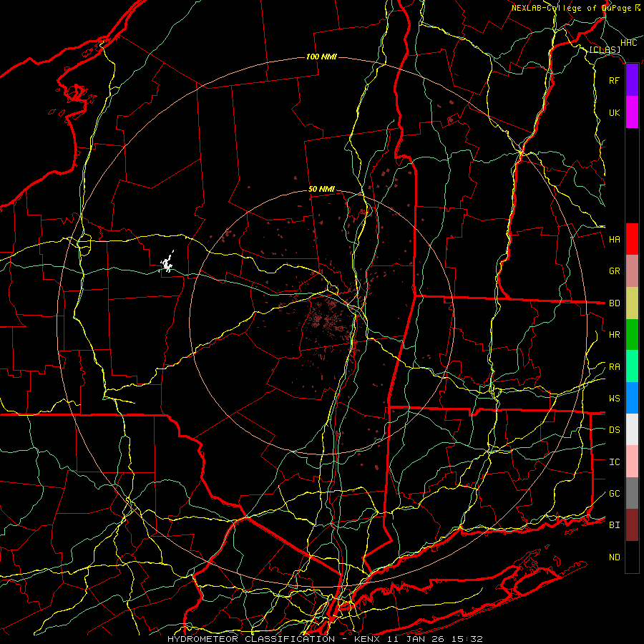This screenshot has width=644, height=644.
Task: Click the HA legend label text
Action: 615,239
